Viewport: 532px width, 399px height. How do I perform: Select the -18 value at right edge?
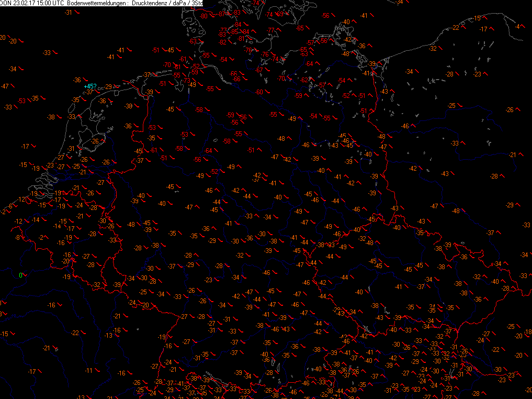pyautogui.click(x=527, y=332)
